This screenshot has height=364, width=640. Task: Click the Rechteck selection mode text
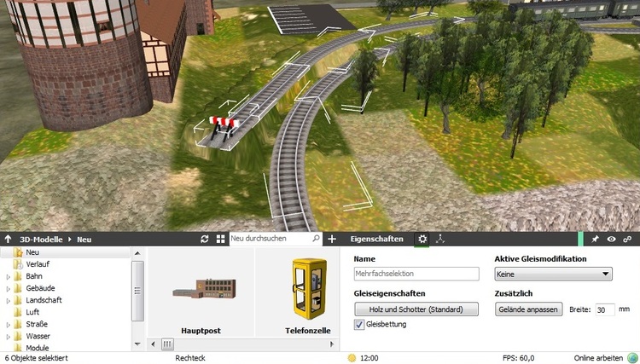190,358
